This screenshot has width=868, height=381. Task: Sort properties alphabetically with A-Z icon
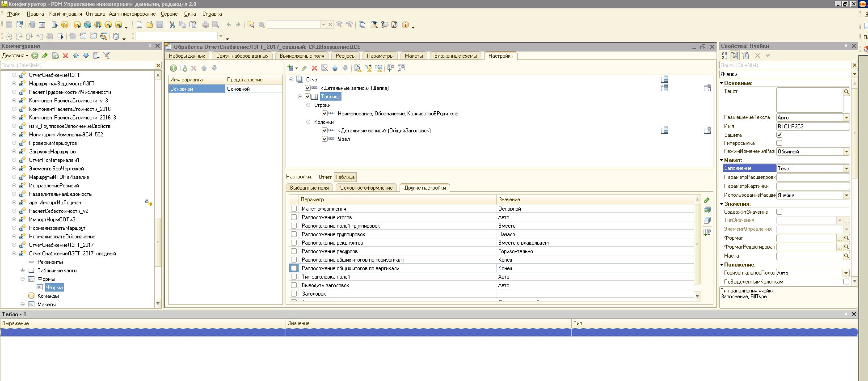[725, 55]
